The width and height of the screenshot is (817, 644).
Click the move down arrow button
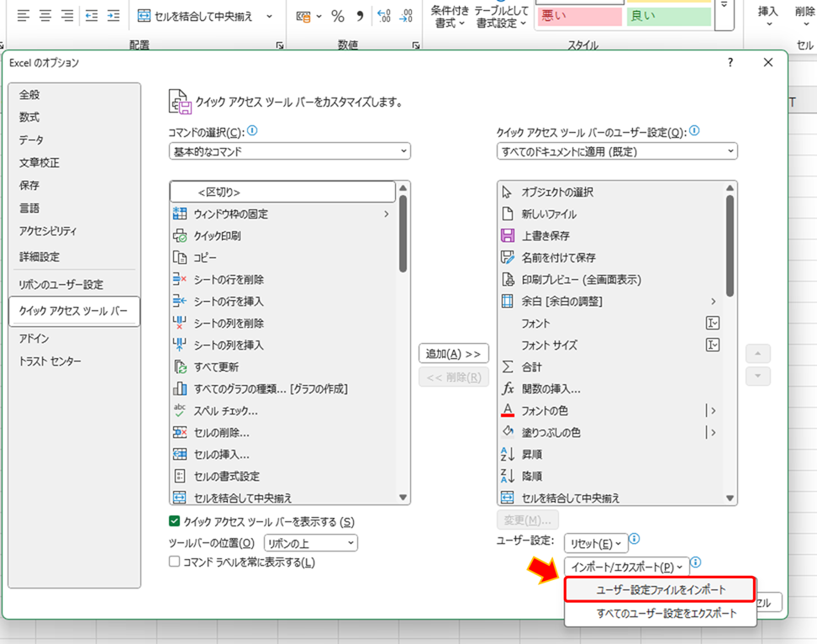[x=757, y=376]
